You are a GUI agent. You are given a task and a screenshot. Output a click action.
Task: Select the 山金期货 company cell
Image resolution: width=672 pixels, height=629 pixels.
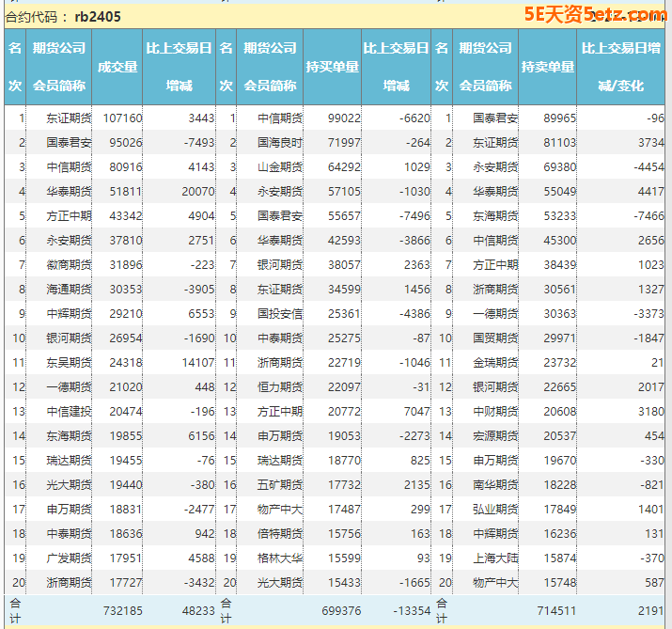280,166
